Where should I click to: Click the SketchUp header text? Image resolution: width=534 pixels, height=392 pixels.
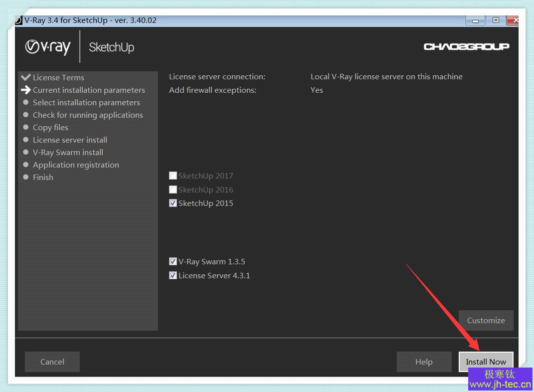(x=111, y=47)
